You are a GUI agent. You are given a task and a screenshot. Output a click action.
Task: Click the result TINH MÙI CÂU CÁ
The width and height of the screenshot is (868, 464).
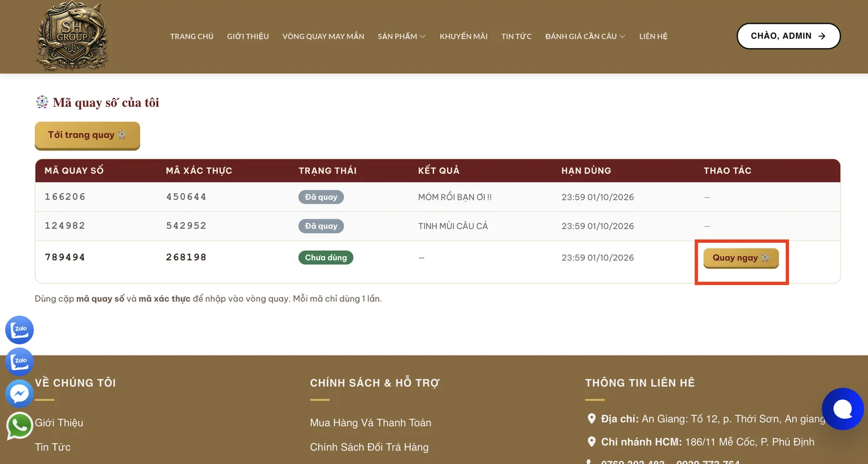click(x=453, y=226)
